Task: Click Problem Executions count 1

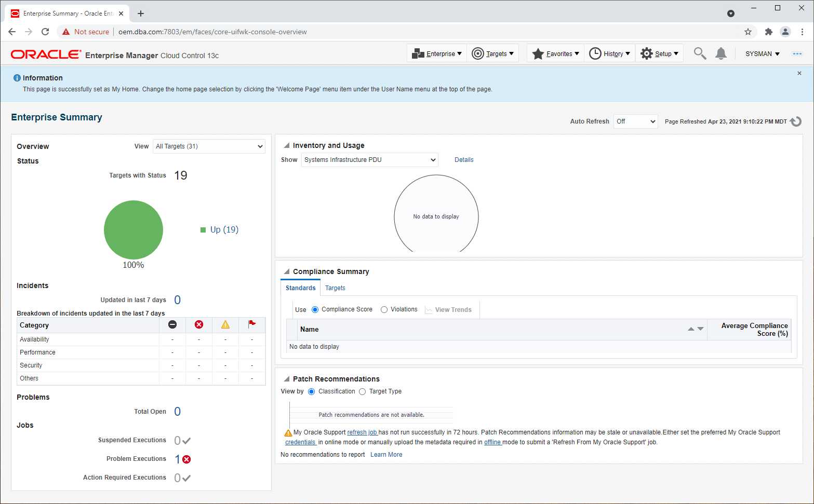Action: click(177, 459)
